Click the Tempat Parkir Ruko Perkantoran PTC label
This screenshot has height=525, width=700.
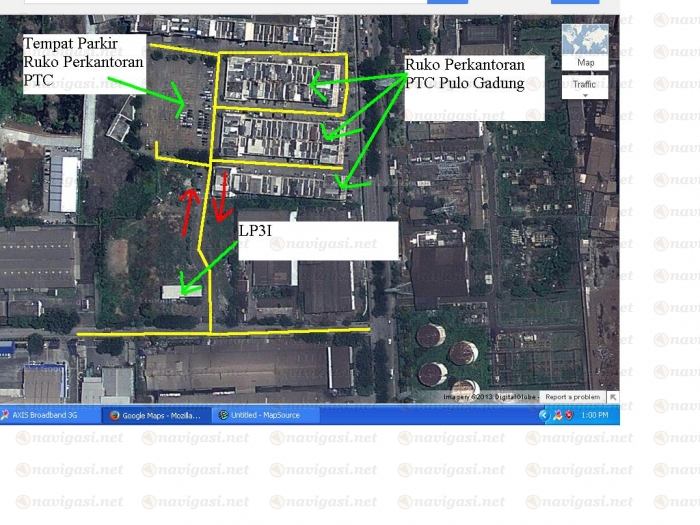83,62
